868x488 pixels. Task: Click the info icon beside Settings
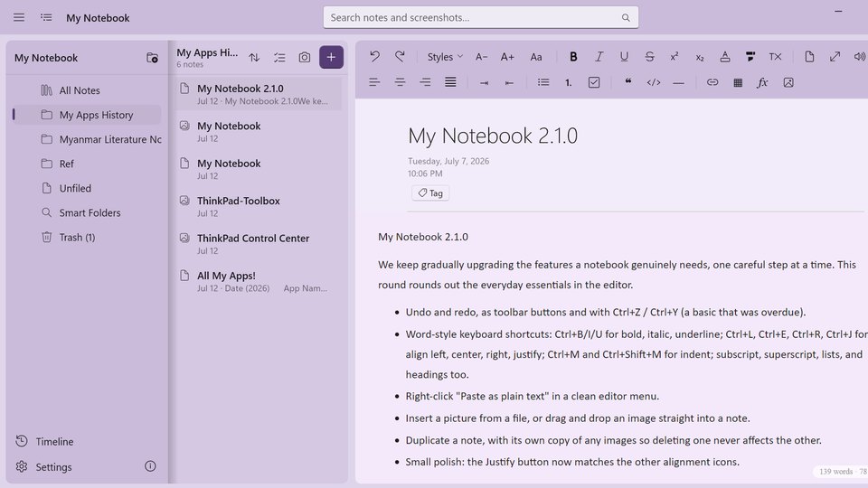pos(150,466)
